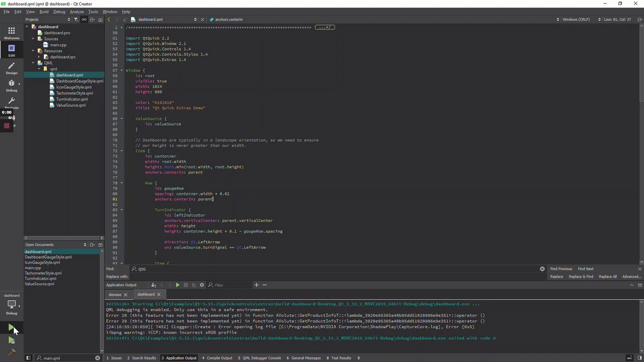Open TurnIndicator.qml in the Projects tree

click(x=72, y=99)
